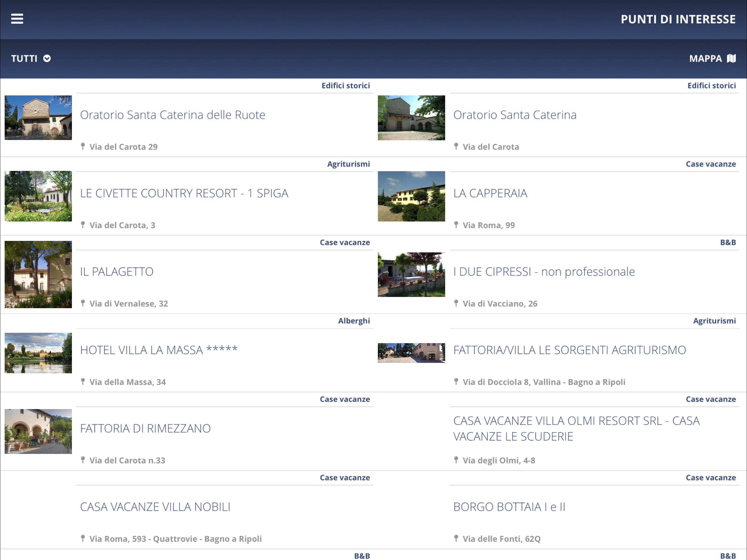This screenshot has width=747, height=560.
Task: Click address Via delle Fonti, 62Q
Action: 501,539
